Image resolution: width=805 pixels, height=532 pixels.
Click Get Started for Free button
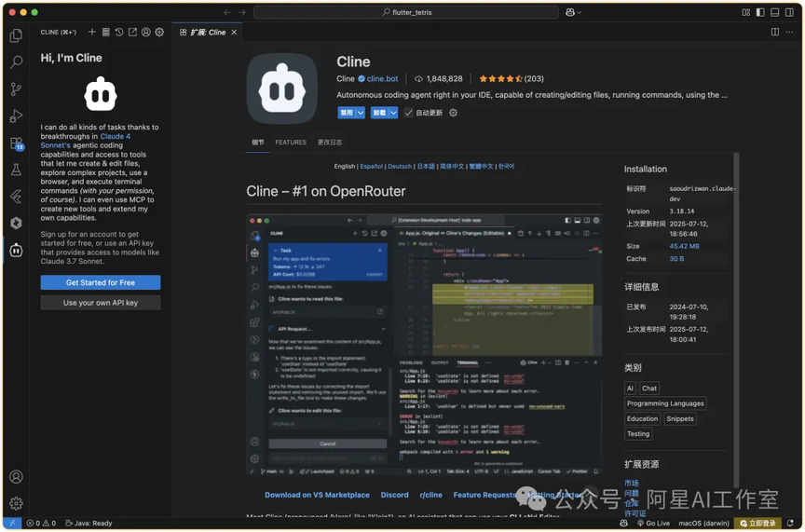pyautogui.click(x=101, y=282)
